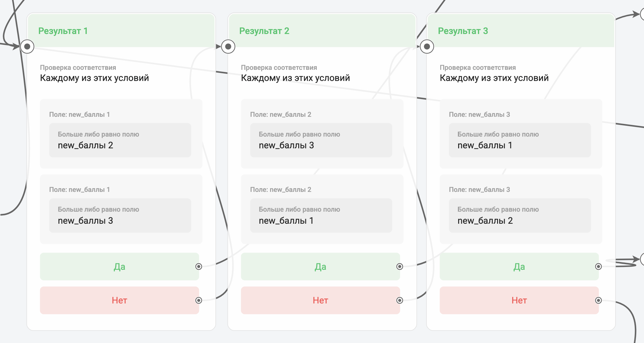The height and width of the screenshot is (343, 644).
Task: Click the Да output port of Результат 1
Action: pyautogui.click(x=199, y=266)
